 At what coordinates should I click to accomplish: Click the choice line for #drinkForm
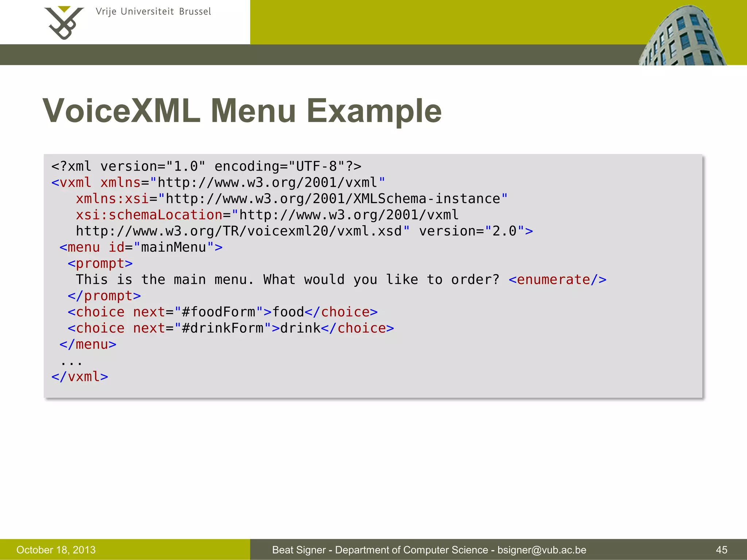(231, 328)
